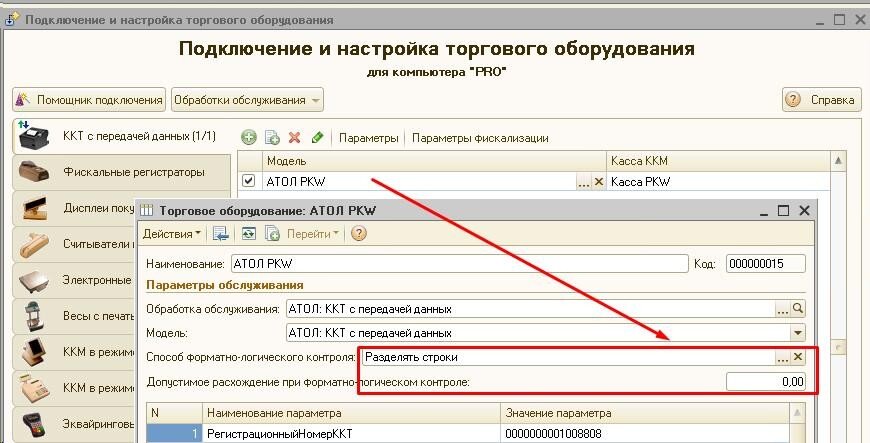The height and width of the screenshot is (443, 870).
Task: Click the N column header
Action: pyautogui.click(x=175, y=413)
